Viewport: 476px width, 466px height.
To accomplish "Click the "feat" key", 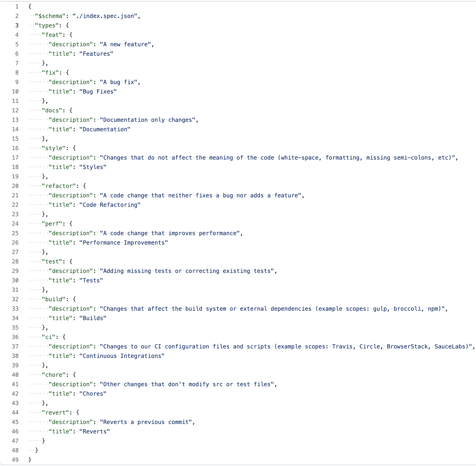I will pos(52,35).
